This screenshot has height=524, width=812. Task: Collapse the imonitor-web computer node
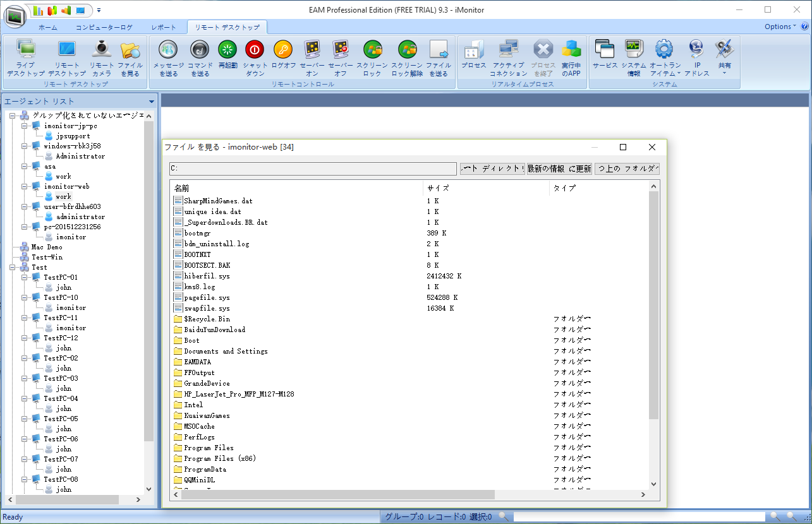25,186
